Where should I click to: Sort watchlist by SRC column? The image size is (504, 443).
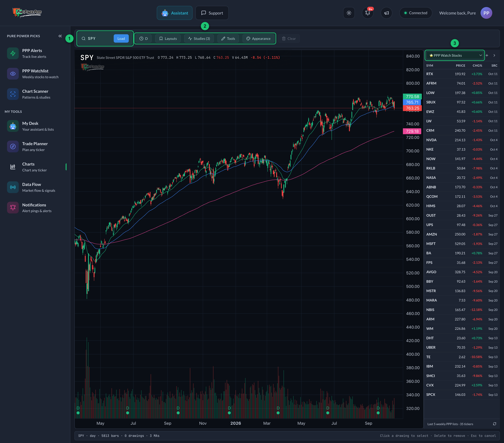tap(494, 66)
